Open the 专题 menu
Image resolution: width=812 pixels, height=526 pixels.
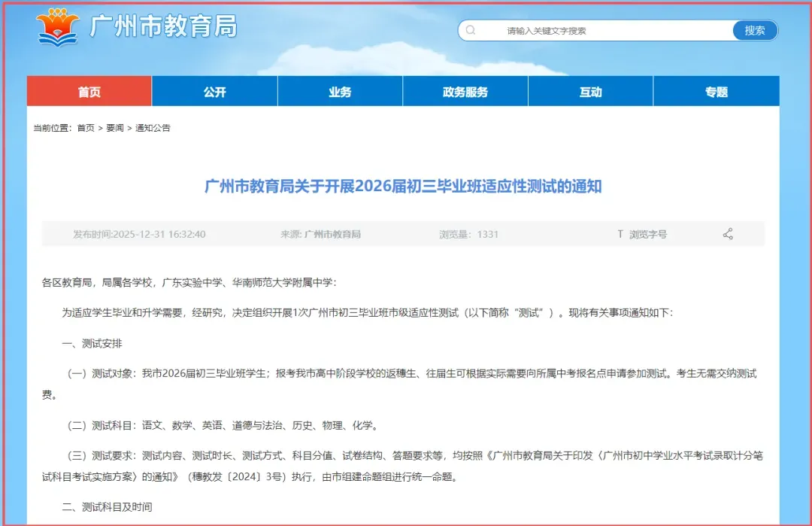(715, 90)
